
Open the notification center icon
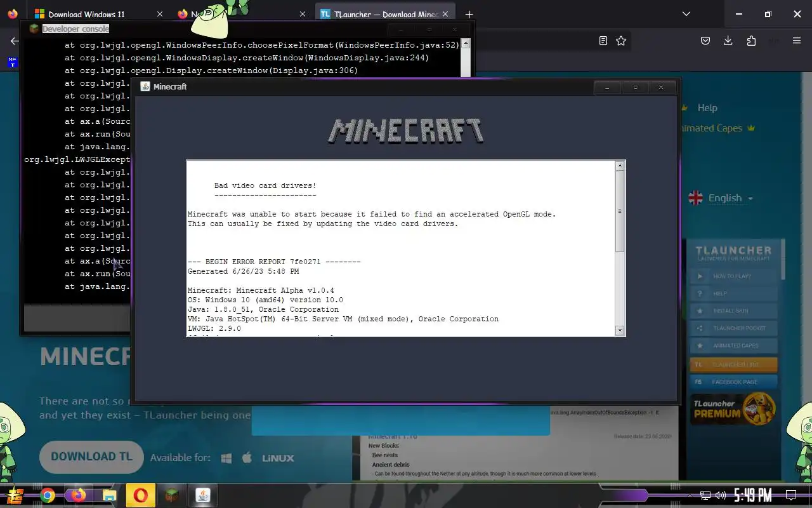pyautogui.click(x=791, y=495)
